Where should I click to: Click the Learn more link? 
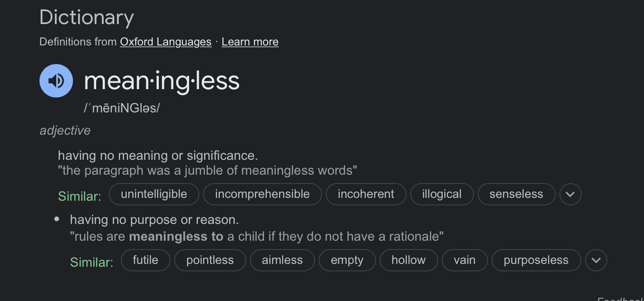click(x=250, y=42)
